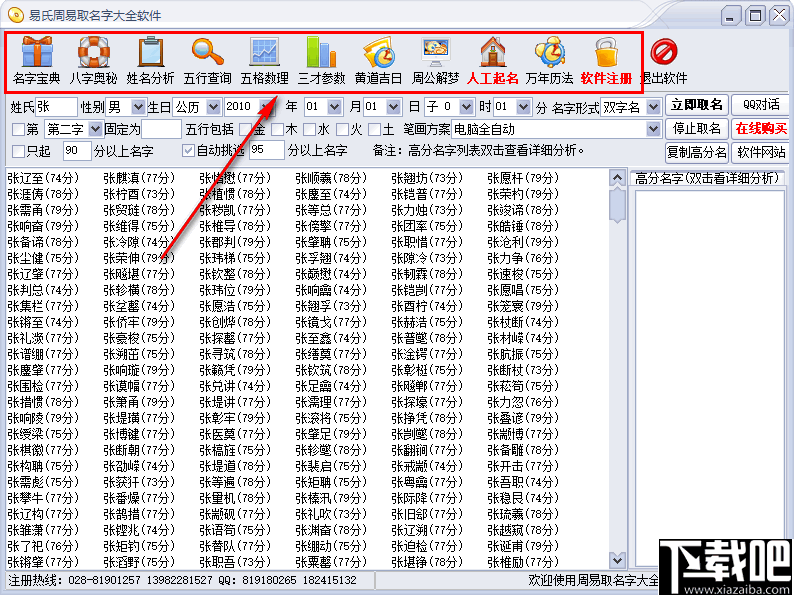Viewport: 794px width, 595px height.
Task: Toggle the 第 fixed-character checkbox
Action: coord(18,130)
